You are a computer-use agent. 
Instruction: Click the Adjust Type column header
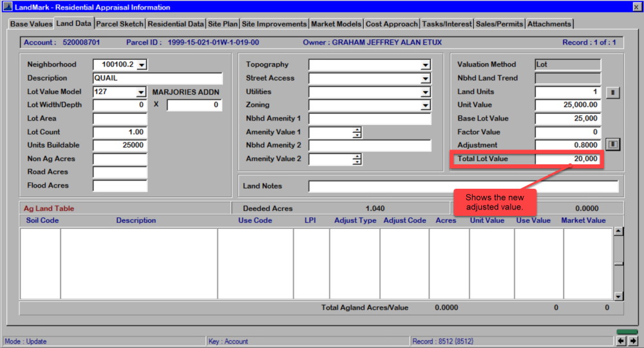coord(355,220)
